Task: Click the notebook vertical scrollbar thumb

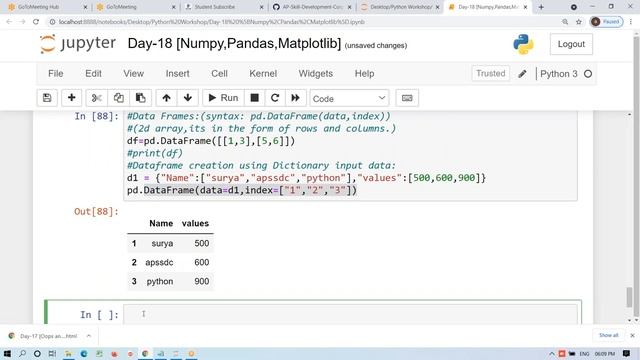Action: (629, 296)
